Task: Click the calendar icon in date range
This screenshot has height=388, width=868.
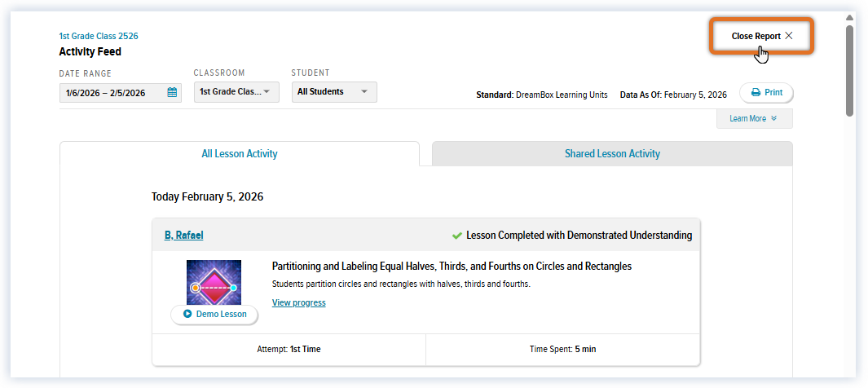Action: (172, 92)
